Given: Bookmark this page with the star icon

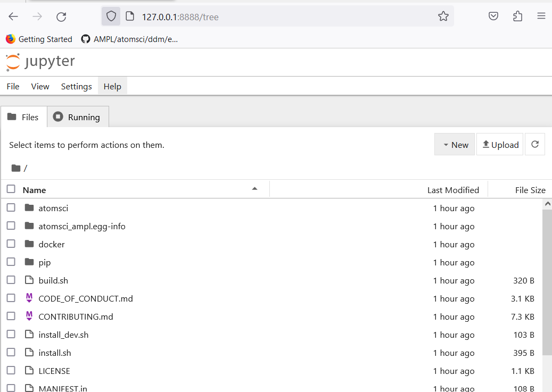Looking at the screenshot, I should (443, 16).
